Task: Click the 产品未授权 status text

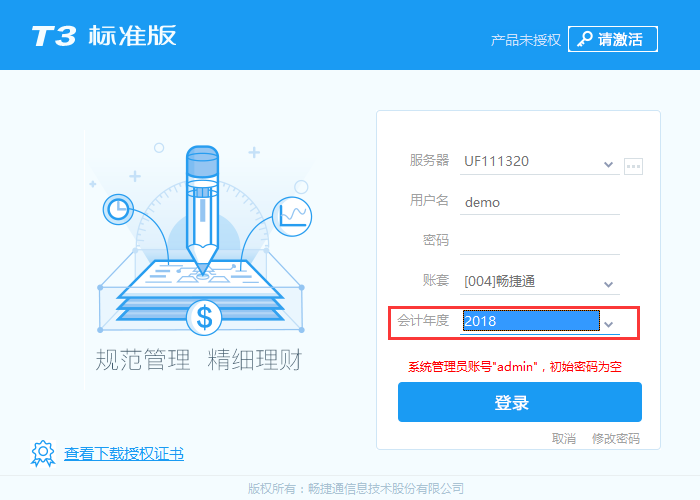Action: tap(525, 40)
